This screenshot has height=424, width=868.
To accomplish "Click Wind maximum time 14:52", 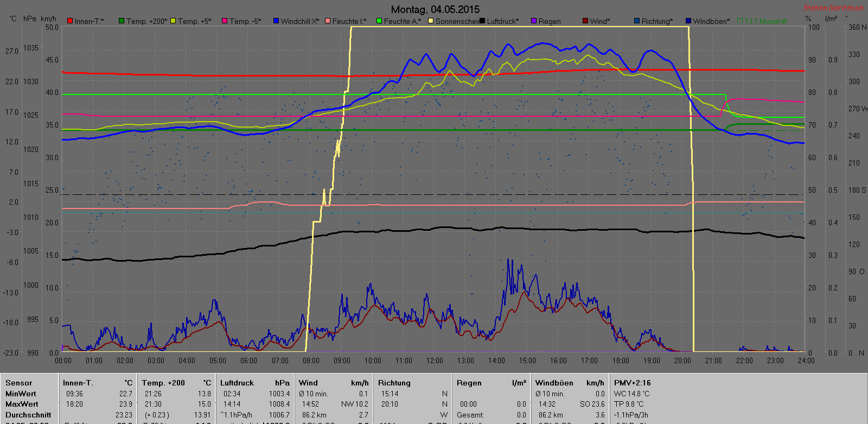I will click(x=310, y=404).
